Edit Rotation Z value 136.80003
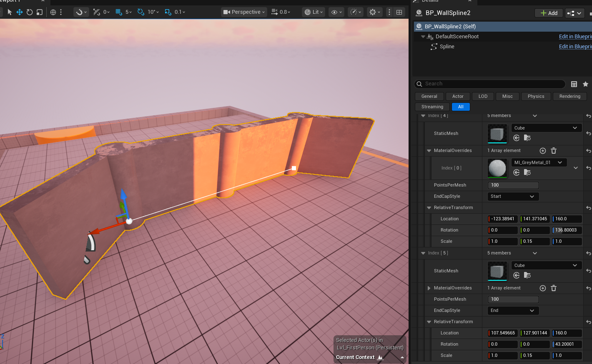Image resolution: width=592 pixels, height=364 pixels. point(567,230)
